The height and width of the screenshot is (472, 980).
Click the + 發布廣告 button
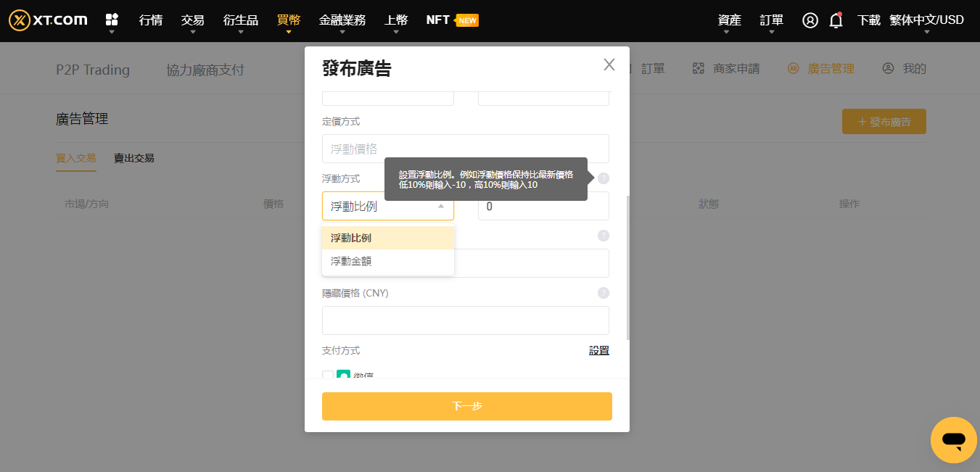[884, 122]
